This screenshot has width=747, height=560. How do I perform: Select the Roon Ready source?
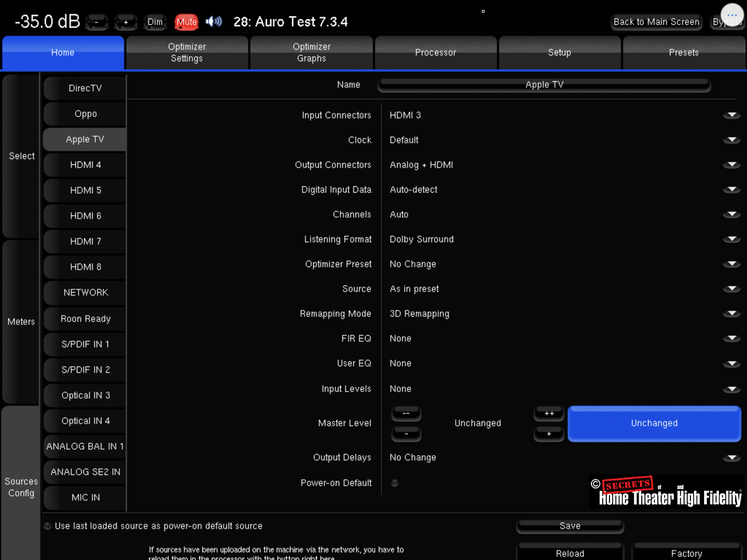[85, 319]
